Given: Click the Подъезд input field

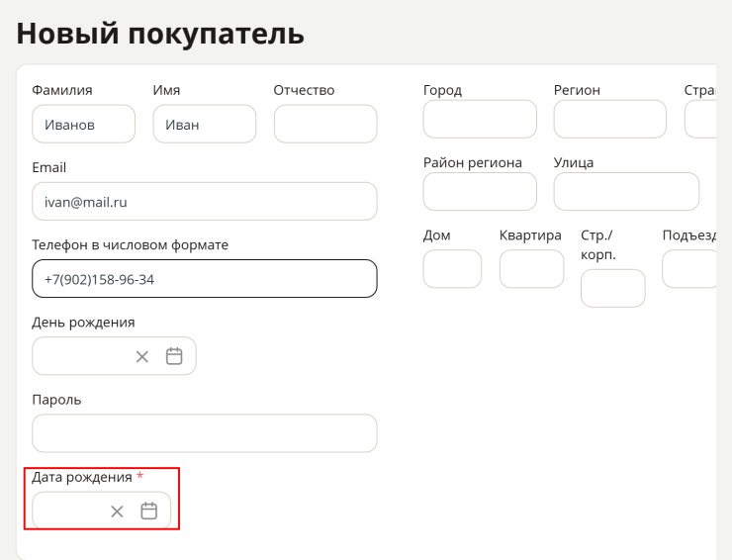Looking at the screenshot, I should pos(689,269).
